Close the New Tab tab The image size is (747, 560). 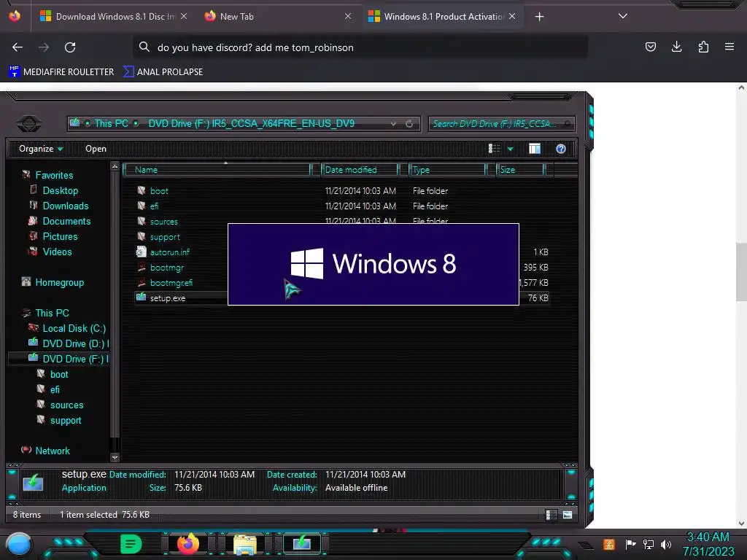[348, 16]
